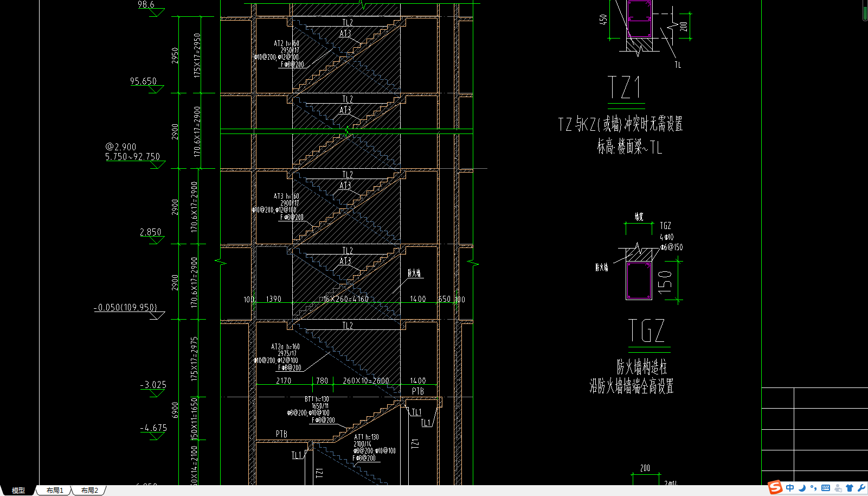Select the 450 dimension in TZ1 detail
The width and height of the screenshot is (868, 496).
pos(603,19)
